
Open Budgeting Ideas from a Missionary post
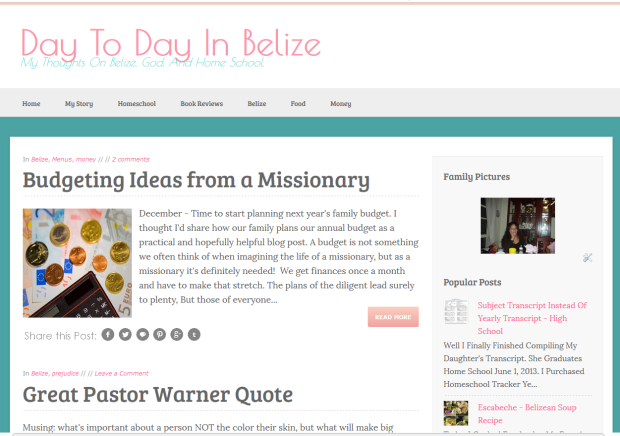(196, 181)
